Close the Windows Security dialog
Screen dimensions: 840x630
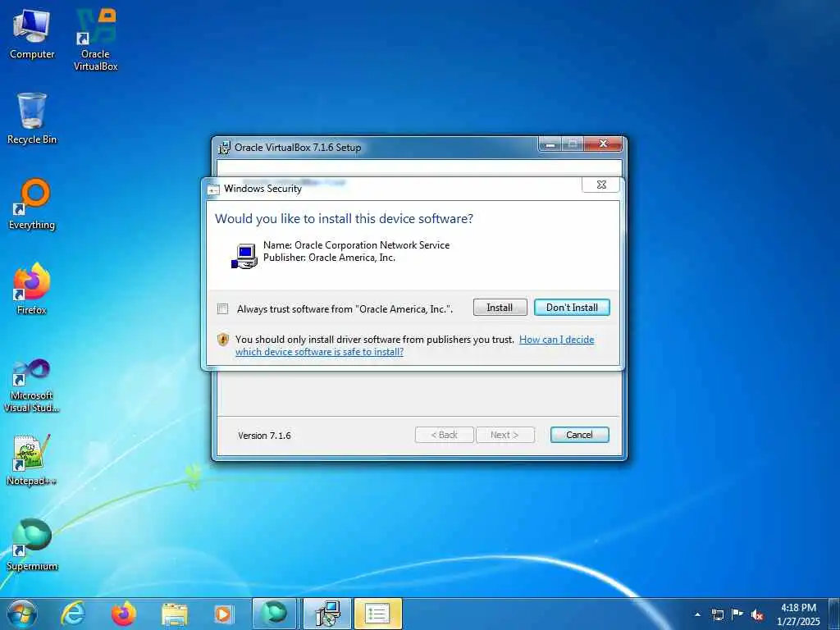pos(601,185)
